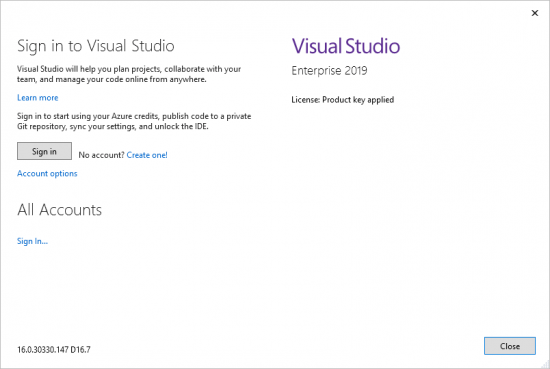This screenshot has width=550, height=369.
Task: Click the 'No account?' label
Action: click(x=101, y=155)
